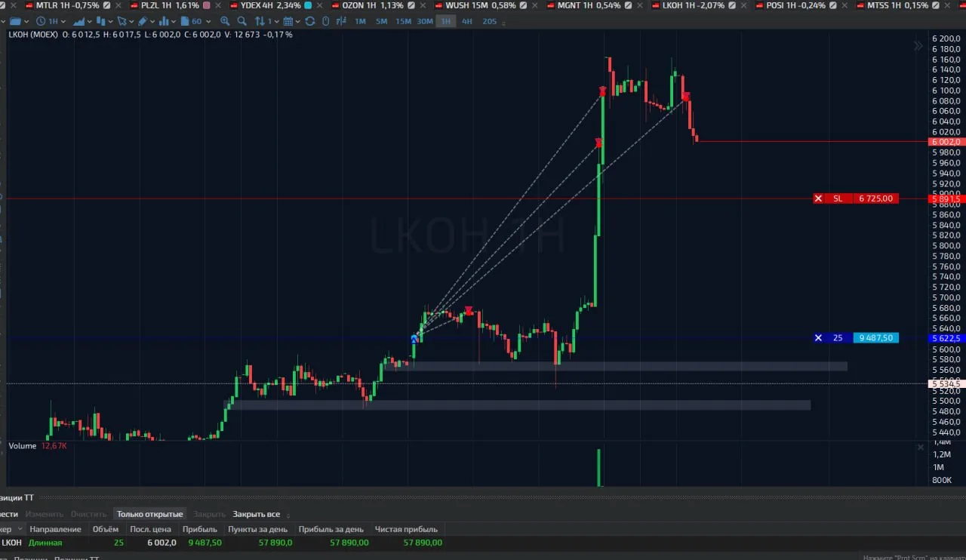Click the page icon labeled 60
The width and height of the screenshot is (966, 560).
(186, 21)
